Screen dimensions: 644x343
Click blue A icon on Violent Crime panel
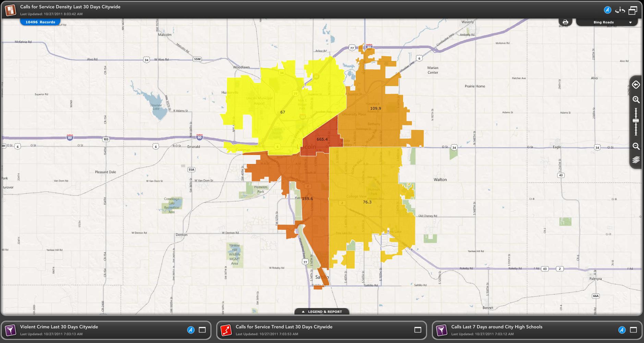[x=191, y=330]
